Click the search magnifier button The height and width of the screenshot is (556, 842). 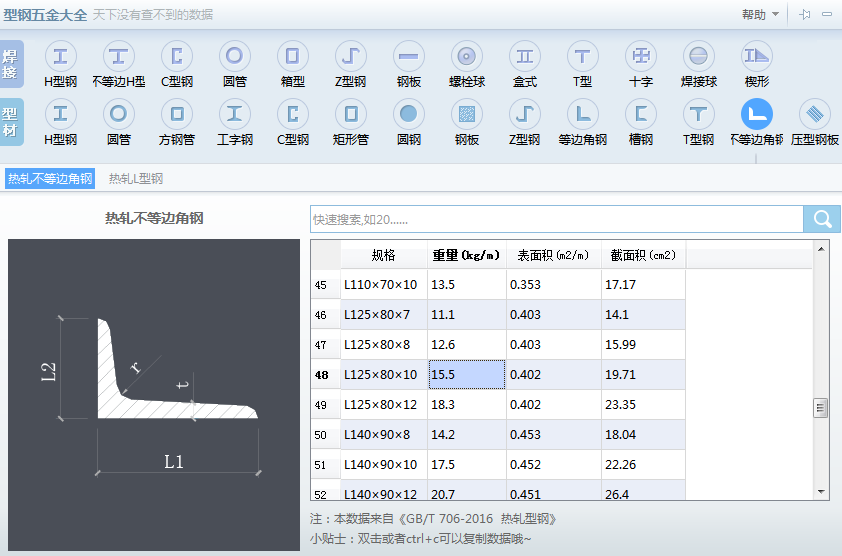(x=822, y=219)
